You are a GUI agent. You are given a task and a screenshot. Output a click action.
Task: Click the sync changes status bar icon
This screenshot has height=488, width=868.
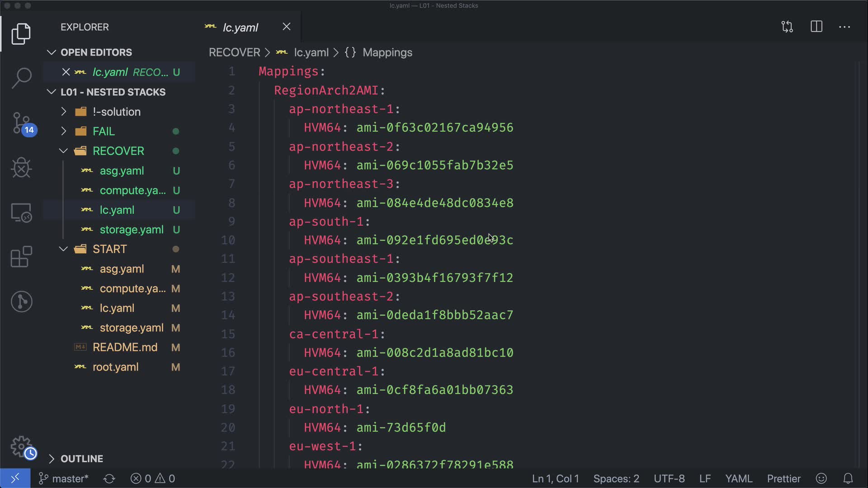(109, 479)
